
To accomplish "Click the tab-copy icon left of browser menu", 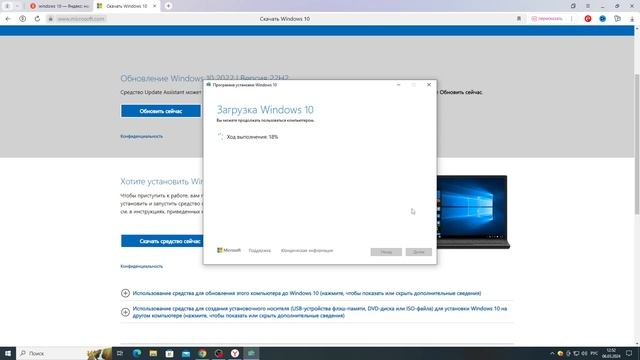I will (x=573, y=6).
